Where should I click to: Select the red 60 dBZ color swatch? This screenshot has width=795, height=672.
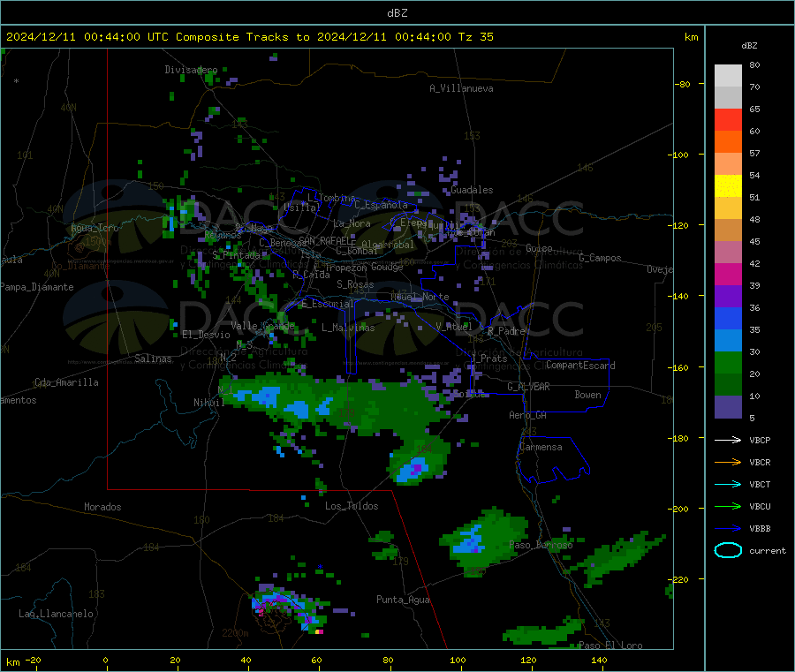point(728,119)
